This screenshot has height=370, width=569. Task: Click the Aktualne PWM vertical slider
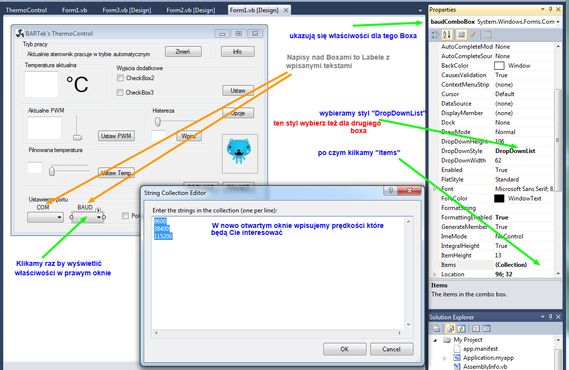(77, 128)
